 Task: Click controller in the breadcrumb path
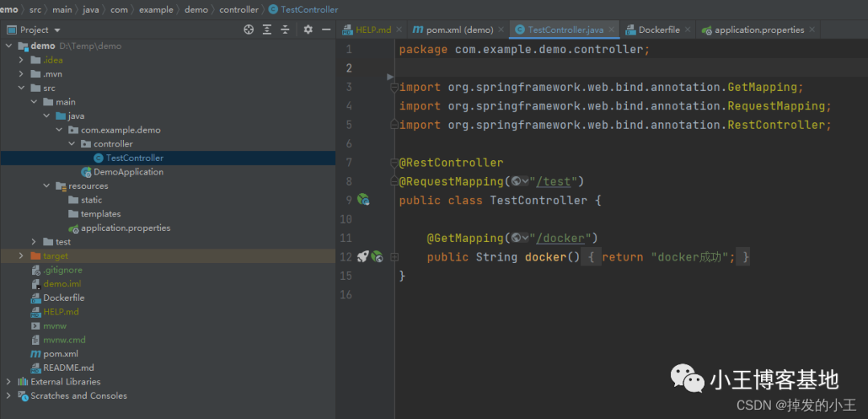click(239, 10)
